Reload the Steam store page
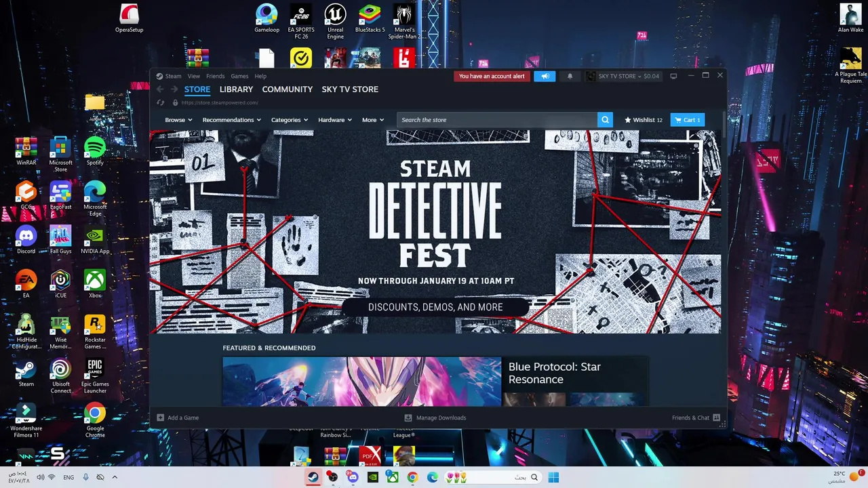 (x=161, y=102)
